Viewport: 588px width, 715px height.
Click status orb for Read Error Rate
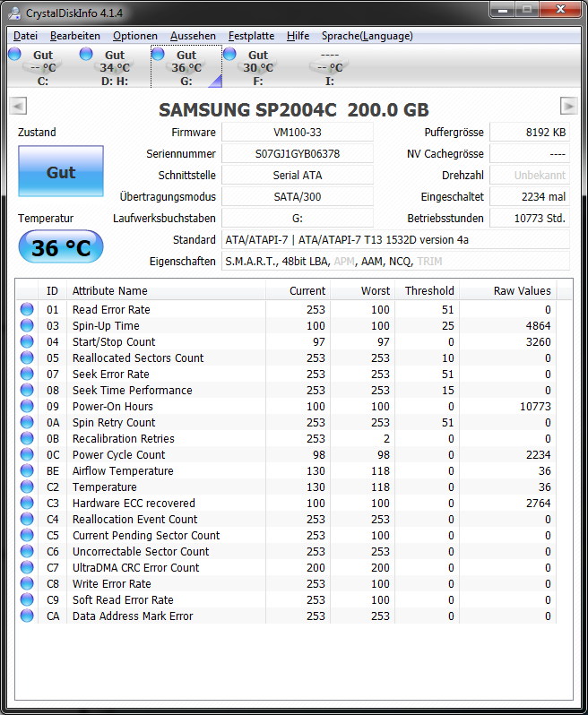[x=27, y=309]
